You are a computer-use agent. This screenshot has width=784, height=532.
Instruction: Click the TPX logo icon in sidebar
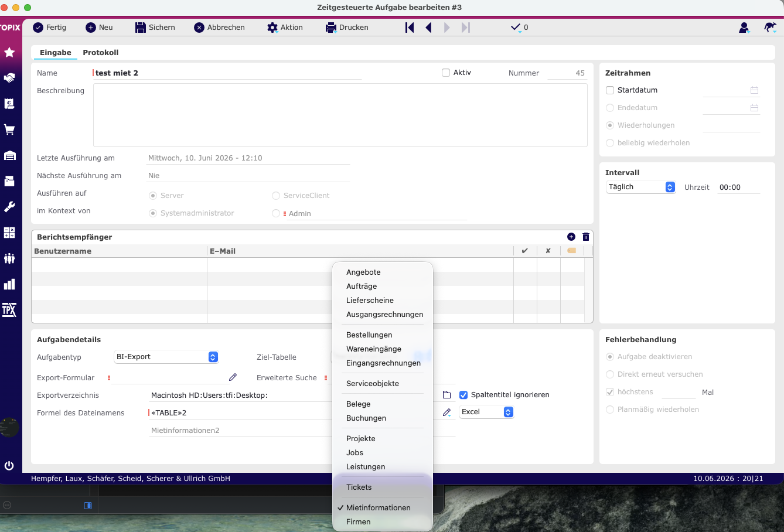(9, 310)
